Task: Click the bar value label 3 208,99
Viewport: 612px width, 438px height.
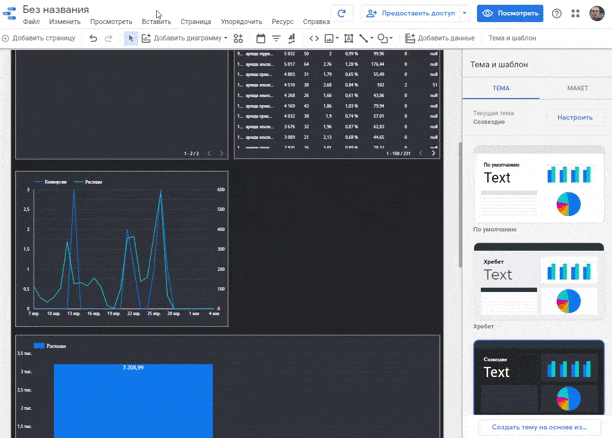Action: pos(133,367)
